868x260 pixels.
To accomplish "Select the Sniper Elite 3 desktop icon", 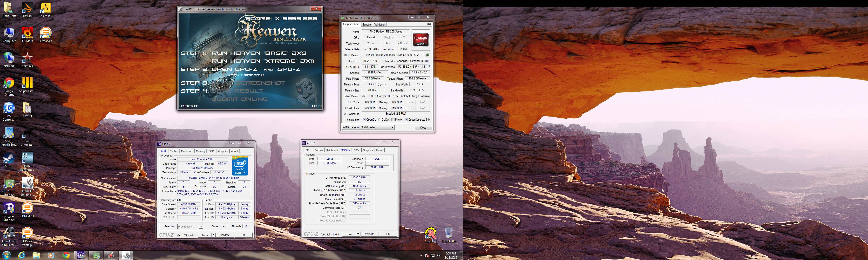I will [x=27, y=85].
